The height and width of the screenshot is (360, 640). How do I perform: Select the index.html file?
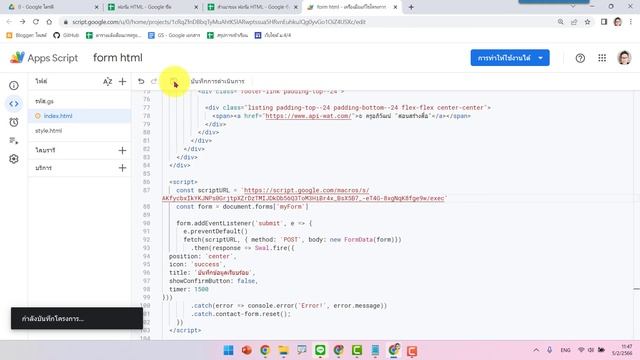[80, 116]
